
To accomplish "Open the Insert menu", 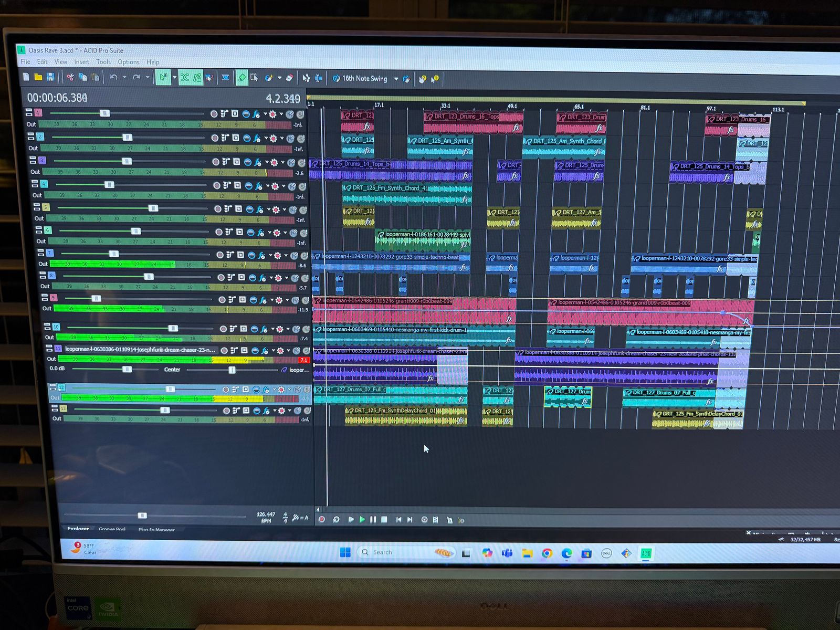I will pos(81,62).
